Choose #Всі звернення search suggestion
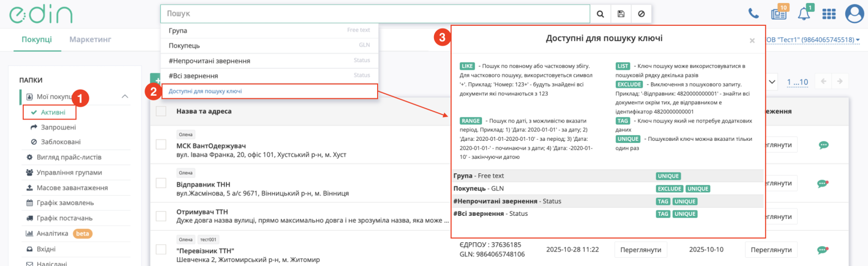The width and height of the screenshot is (868, 266). [269, 76]
